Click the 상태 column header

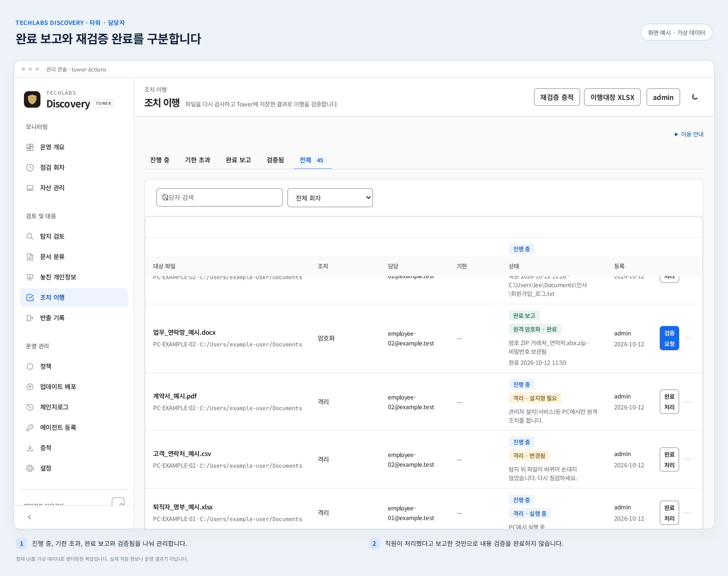coord(513,266)
